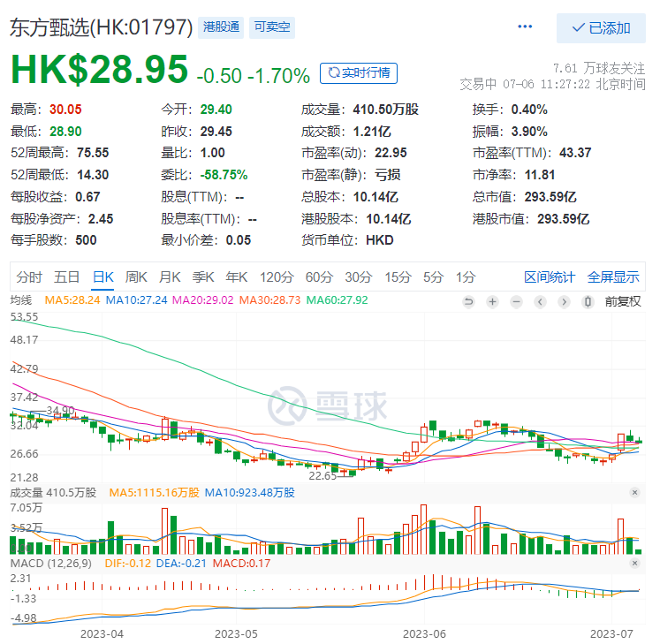Click the 34.90 high price marker on chart

61,410
